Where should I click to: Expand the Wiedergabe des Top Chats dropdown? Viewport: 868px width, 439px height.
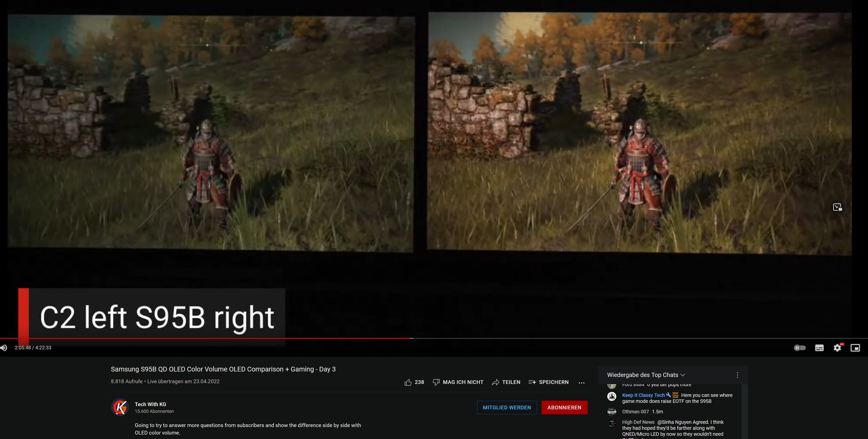[646, 375]
